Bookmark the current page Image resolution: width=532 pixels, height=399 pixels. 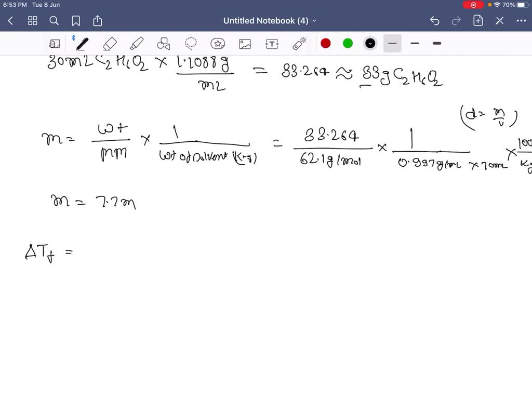76,21
